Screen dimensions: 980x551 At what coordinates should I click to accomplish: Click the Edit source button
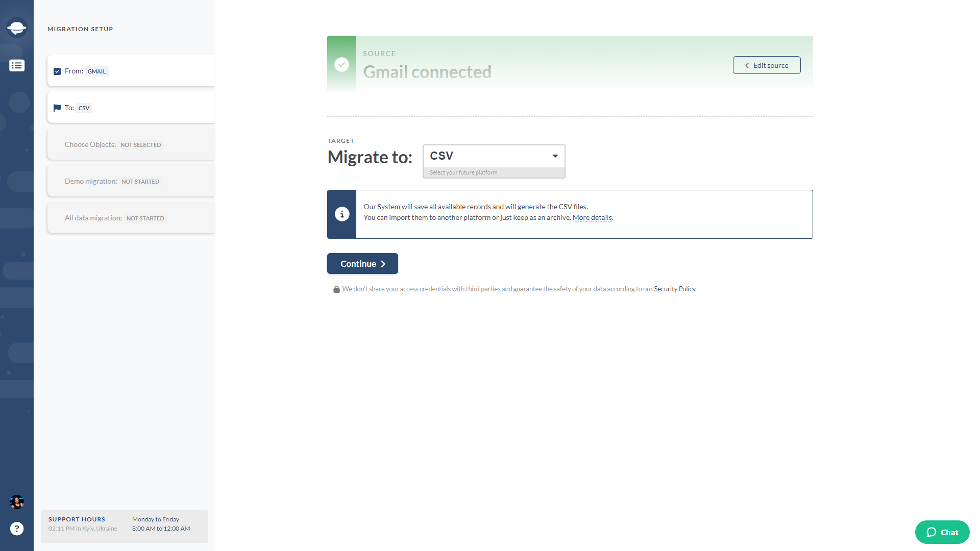point(767,65)
